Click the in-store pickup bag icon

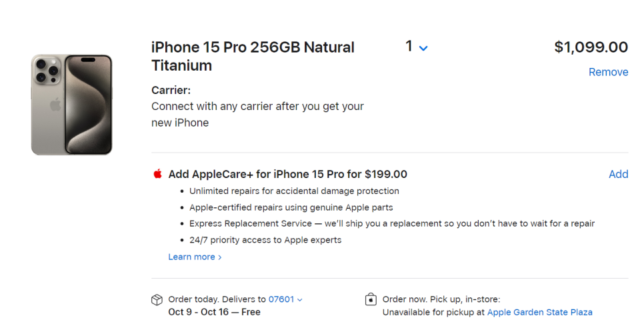point(371,299)
